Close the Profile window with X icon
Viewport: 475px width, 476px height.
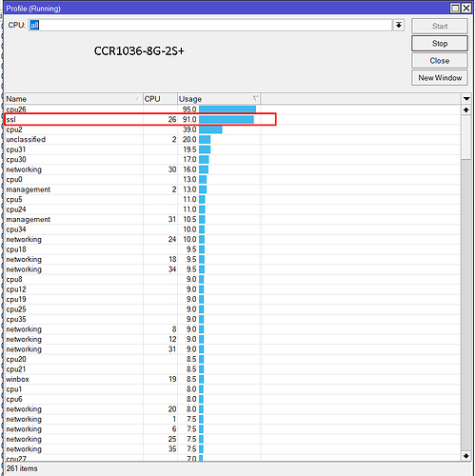(x=466, y=9)
